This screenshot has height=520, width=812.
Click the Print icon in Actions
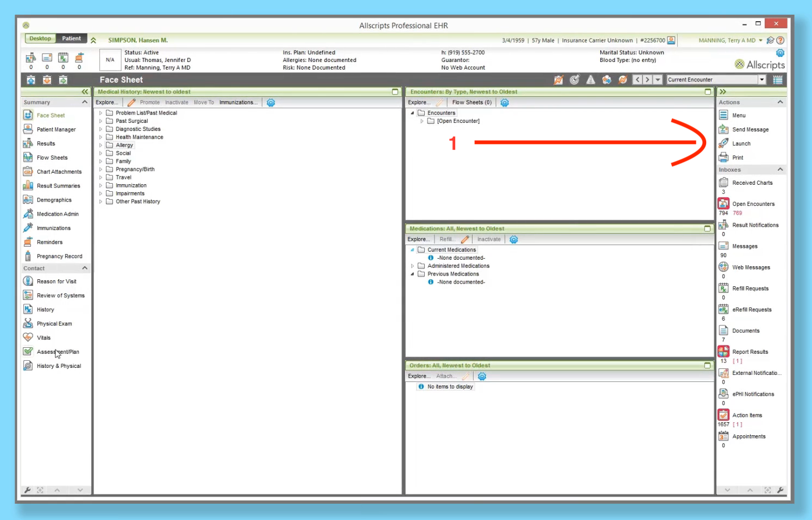click(x=723, y=158)
